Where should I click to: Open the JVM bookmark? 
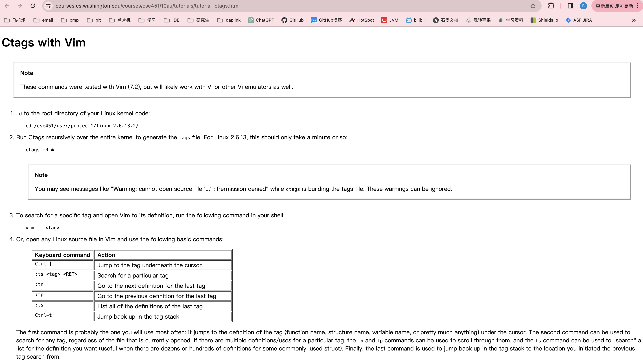click(390, 20)
